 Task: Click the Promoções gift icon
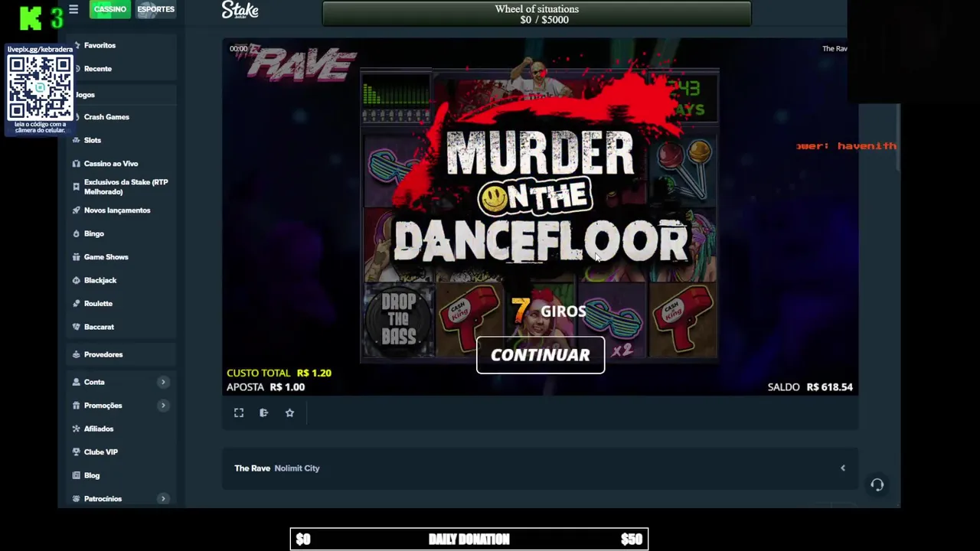tap(77, 406)
